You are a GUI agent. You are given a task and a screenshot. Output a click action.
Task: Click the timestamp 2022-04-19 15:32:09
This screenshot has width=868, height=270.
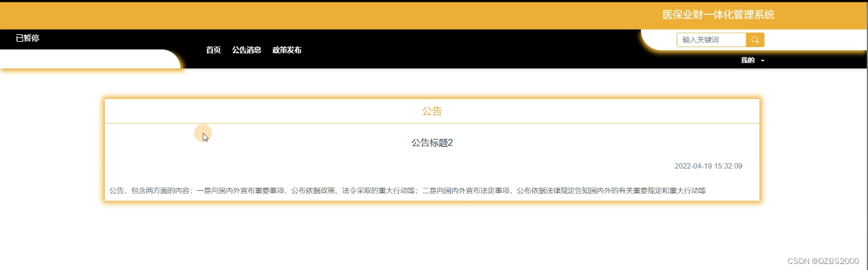[x=708, y=166]
